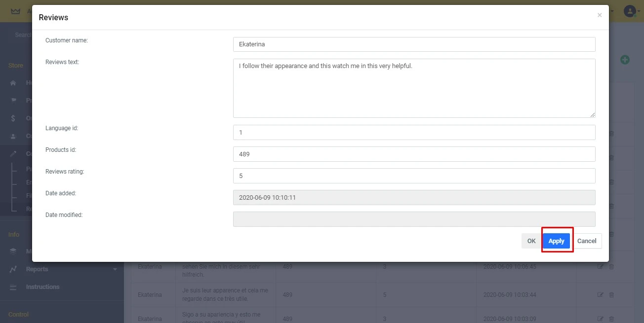
Task: Click the Reports chart icon in sidebar
Action: 14,269
